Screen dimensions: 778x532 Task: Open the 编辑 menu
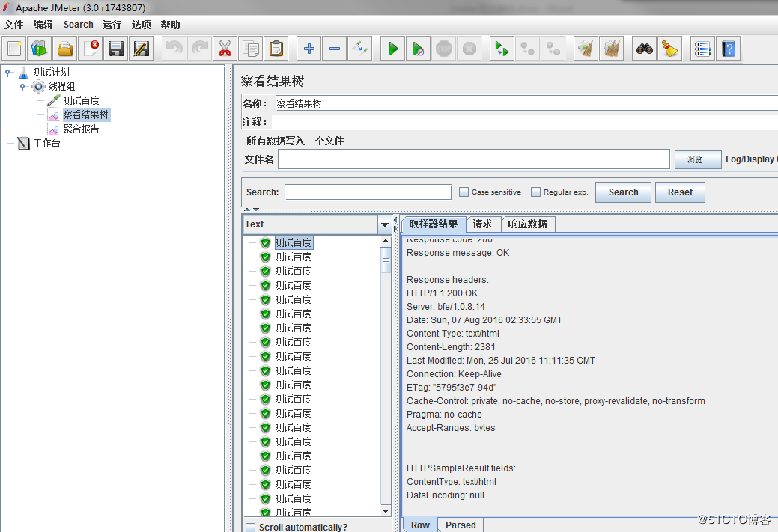[x=43, y=25]
